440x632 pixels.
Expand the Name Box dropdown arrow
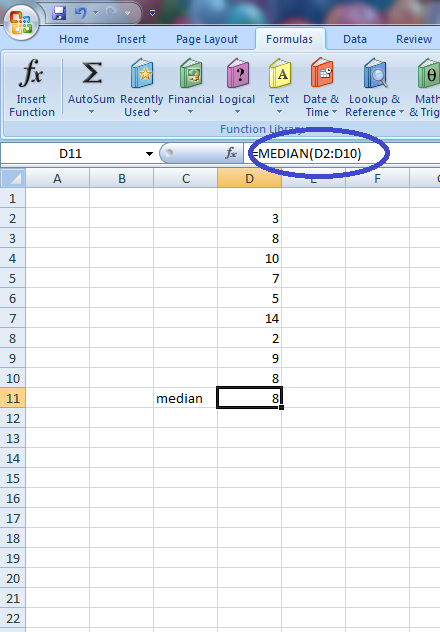(149, 154)
